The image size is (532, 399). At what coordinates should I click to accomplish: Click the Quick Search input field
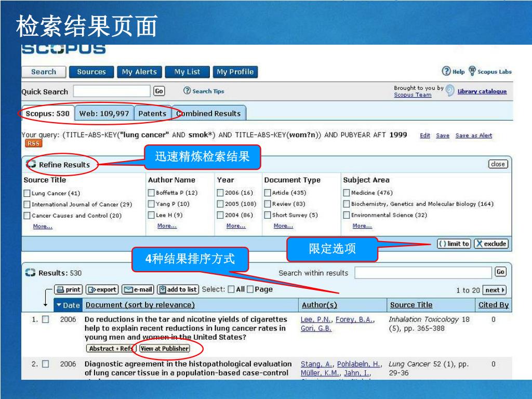(x=111, y=91)
